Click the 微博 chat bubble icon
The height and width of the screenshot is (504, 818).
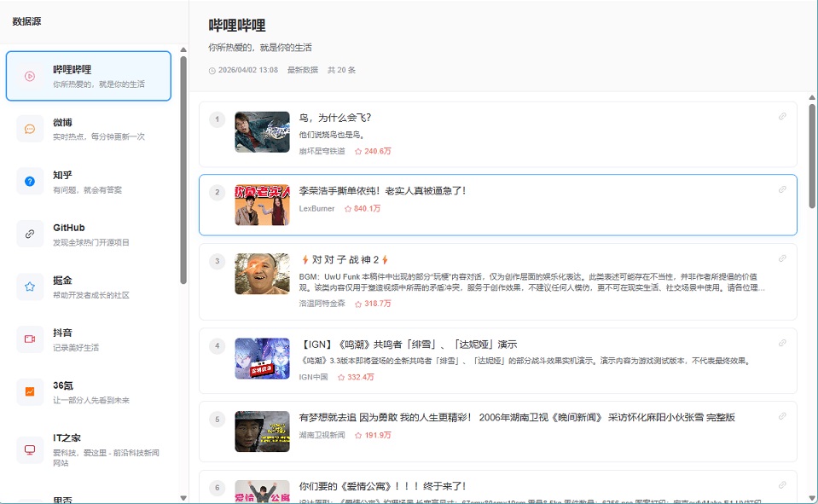pyautogui.click(x=30, y=129)
